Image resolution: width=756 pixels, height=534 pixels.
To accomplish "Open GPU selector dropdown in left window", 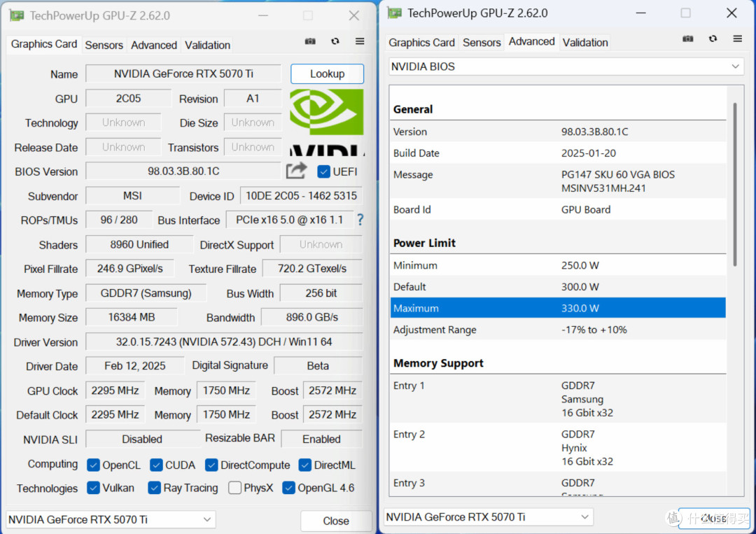I will point(111,519).
